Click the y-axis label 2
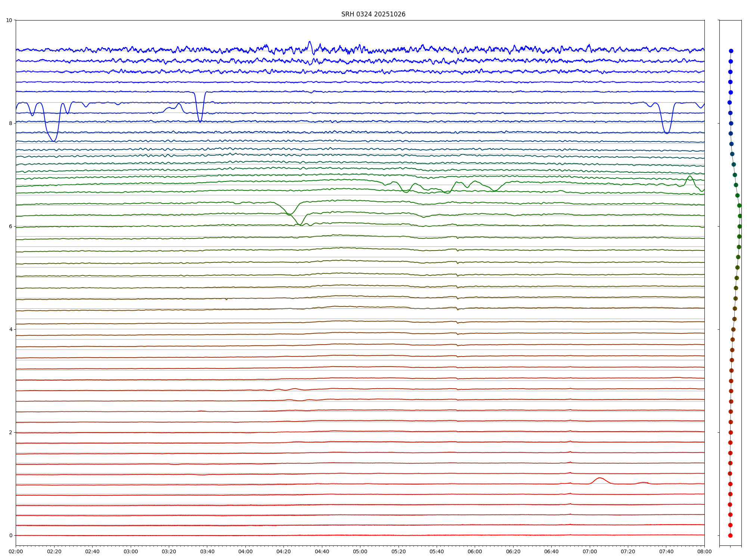747x560 pixels. click(10, 432)
